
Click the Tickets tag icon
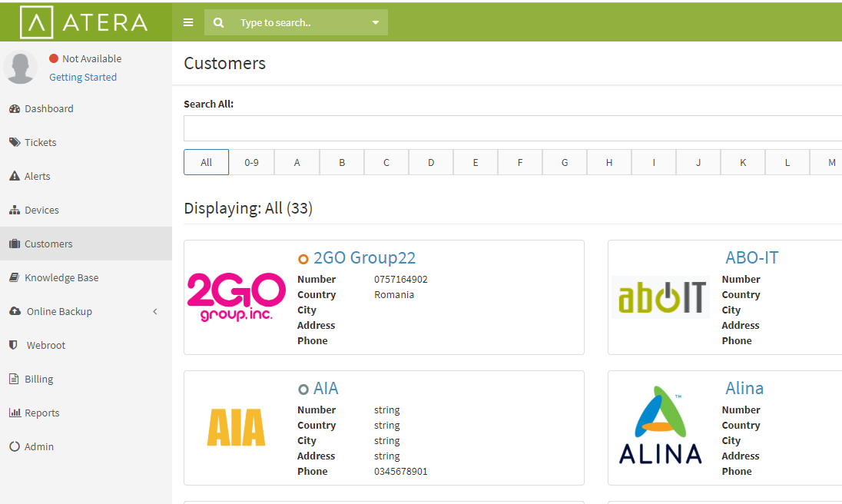pos(15,143)
